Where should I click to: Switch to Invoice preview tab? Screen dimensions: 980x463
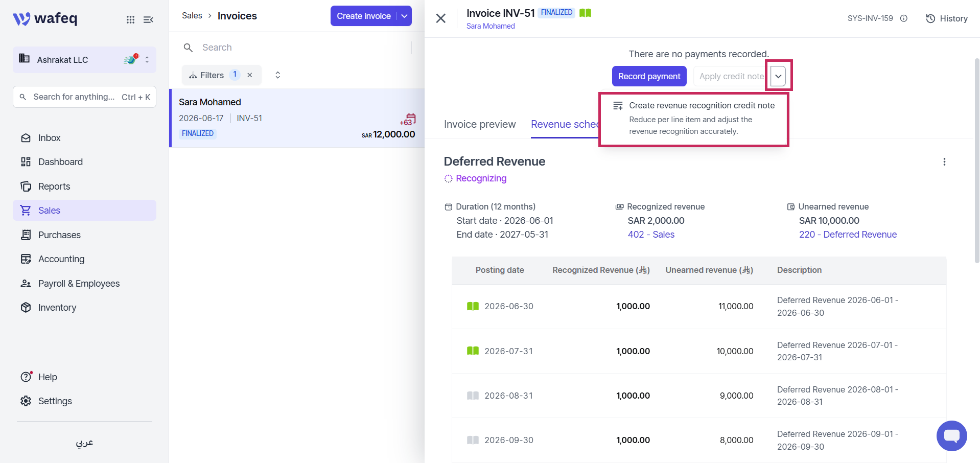tap(480, 124)
